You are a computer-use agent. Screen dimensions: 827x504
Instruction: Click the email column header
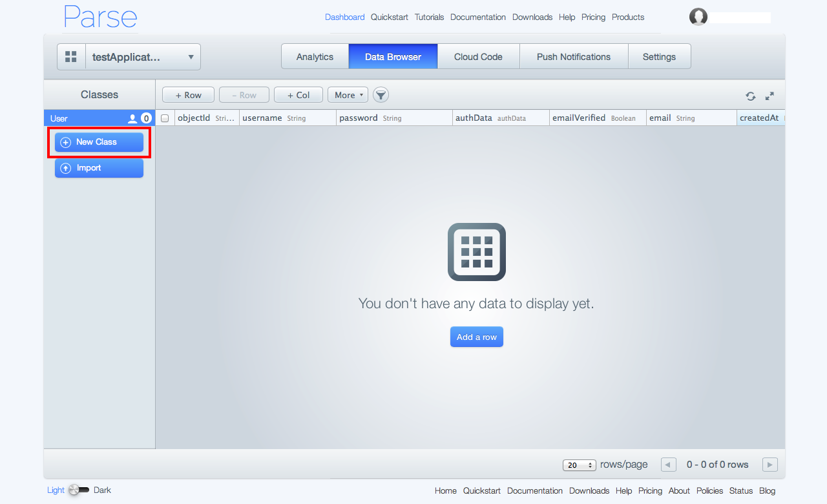691,118
